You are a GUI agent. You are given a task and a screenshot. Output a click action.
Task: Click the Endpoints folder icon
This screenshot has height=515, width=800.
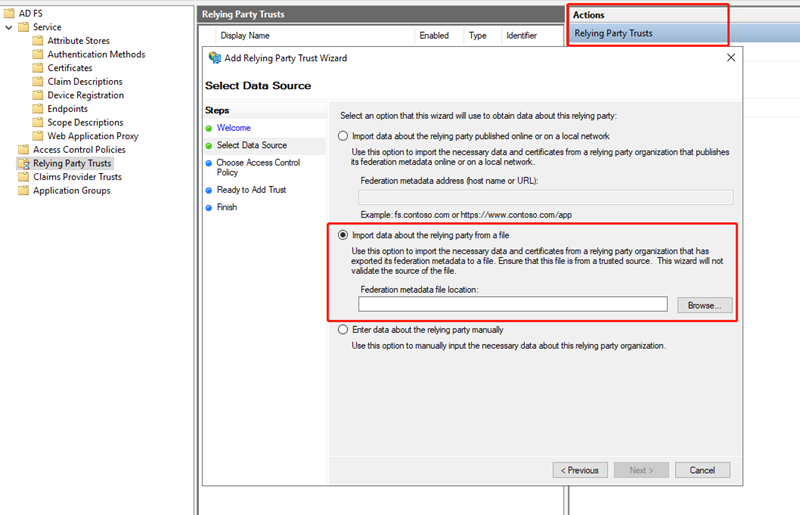[x=38, y=109]
